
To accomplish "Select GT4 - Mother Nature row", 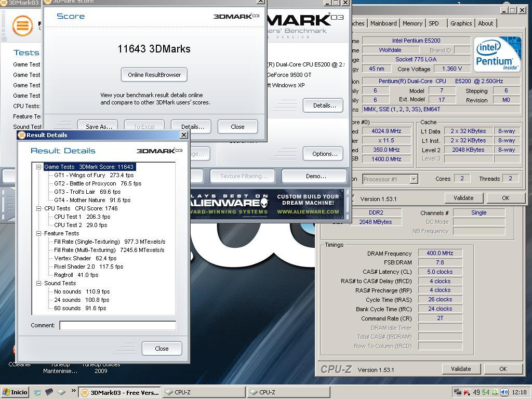I will [92, 200].
